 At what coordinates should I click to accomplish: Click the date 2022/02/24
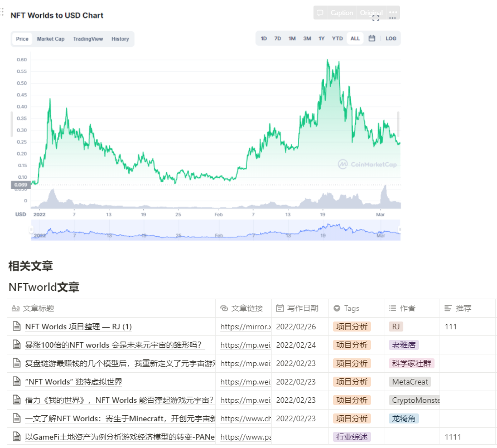pyautogui.click(x=296, y=345)
